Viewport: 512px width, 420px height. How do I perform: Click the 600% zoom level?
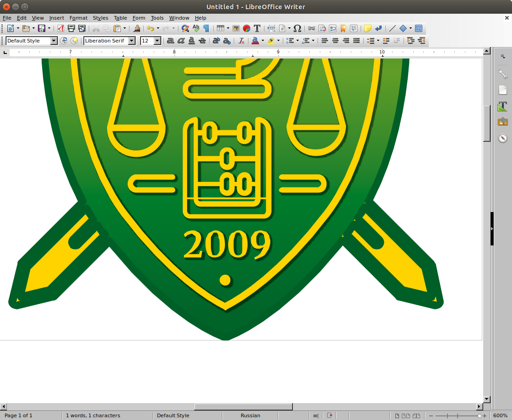click(x=500, y=415)
